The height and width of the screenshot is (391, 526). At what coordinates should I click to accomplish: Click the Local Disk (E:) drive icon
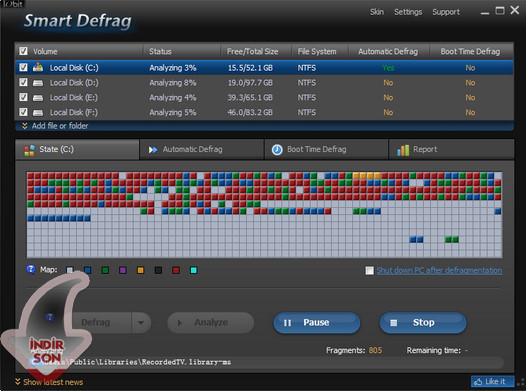click(38, 98)
